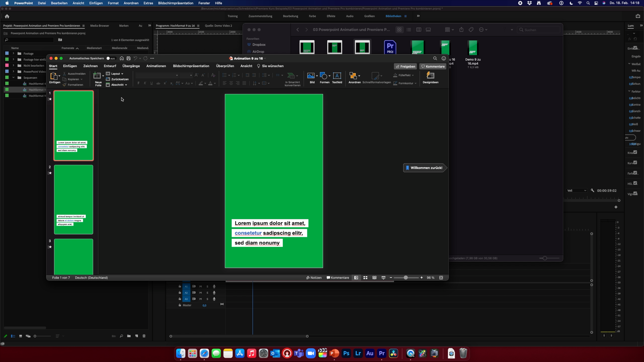644x362 pixels.
Task: Switch to slide sorter view icon
Action: (365, 278)
